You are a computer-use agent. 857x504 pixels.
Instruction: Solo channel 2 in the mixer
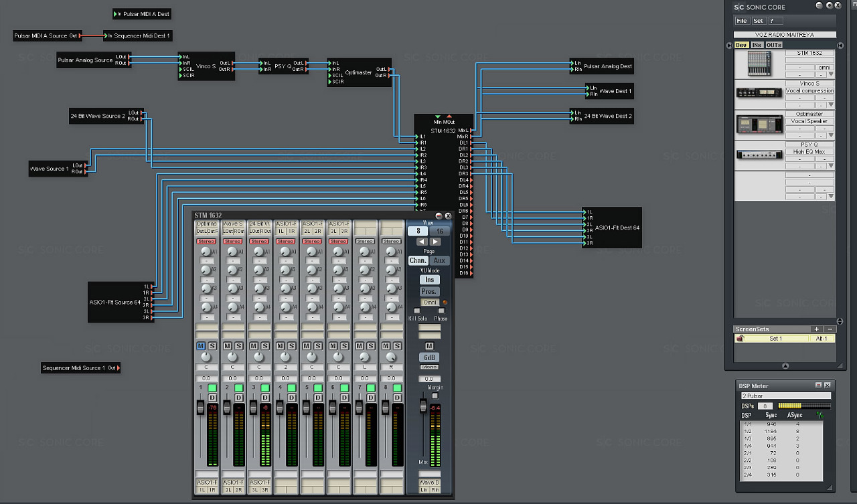point(238,345)
